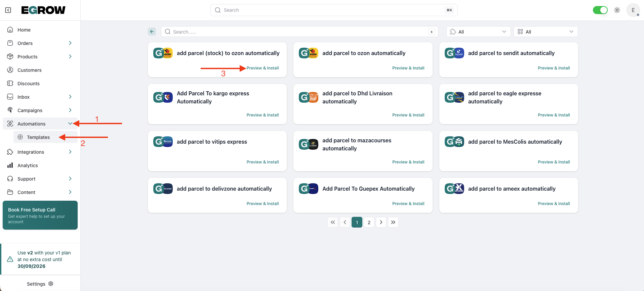Click the user avatar icon E
Viewport: 644px width, 291px height.
click(633, 10)
